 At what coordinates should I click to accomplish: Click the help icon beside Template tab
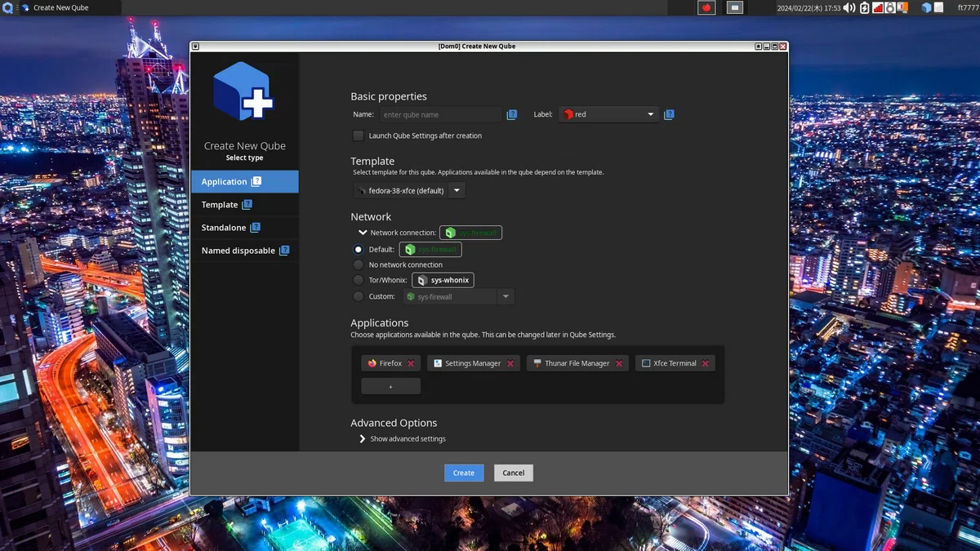coord(247,204)
